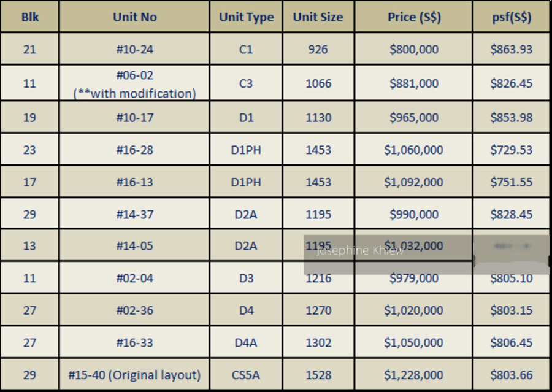Click the Blk column header
The height and width of the screenshot is (392, 552).
click(x=29, y=17)
